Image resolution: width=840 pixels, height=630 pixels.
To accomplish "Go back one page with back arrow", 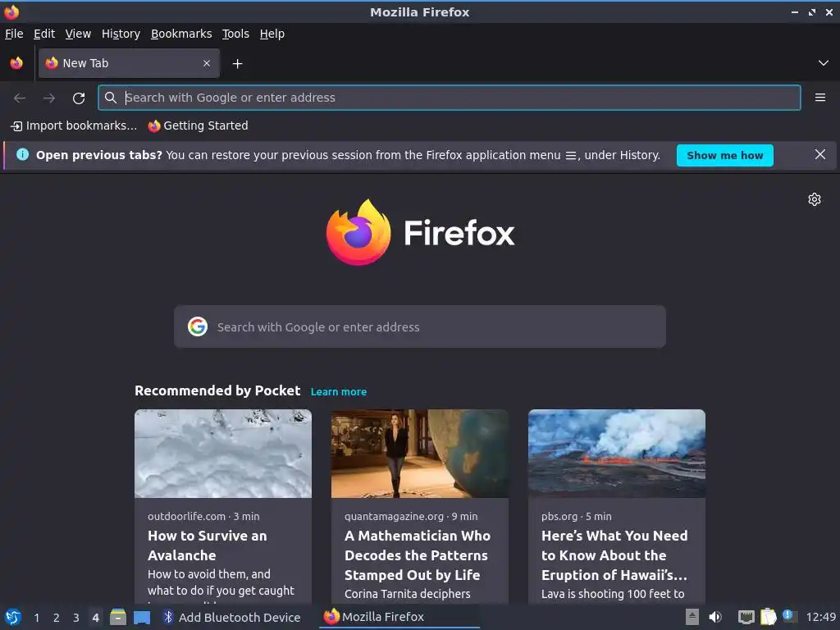I will click(20, 98).
